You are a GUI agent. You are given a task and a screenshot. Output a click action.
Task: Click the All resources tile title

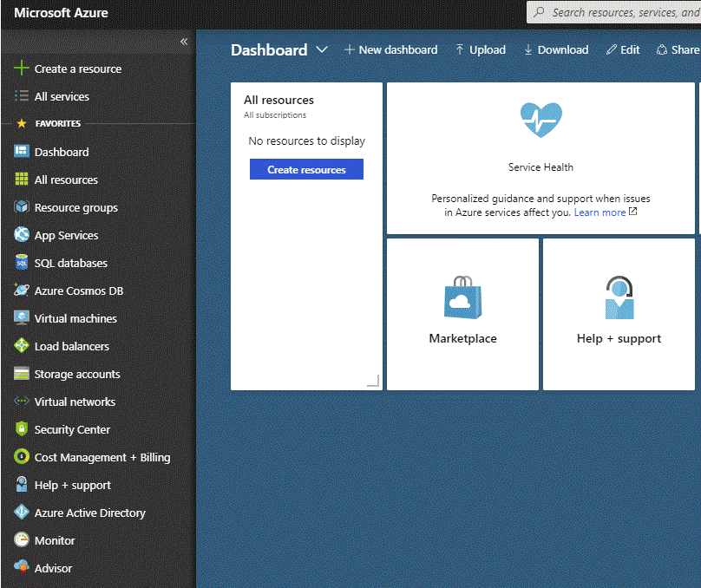click(x=279, y=100)
